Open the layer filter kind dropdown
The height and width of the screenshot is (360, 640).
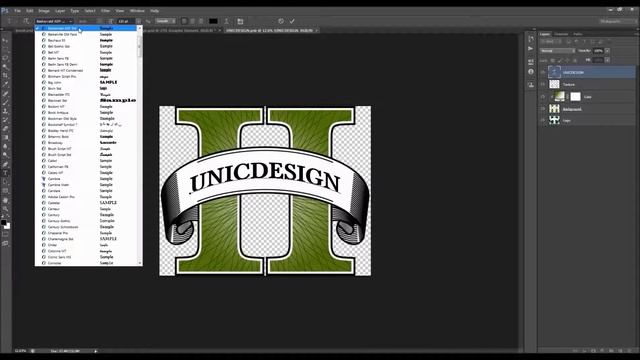click(550, 42)
